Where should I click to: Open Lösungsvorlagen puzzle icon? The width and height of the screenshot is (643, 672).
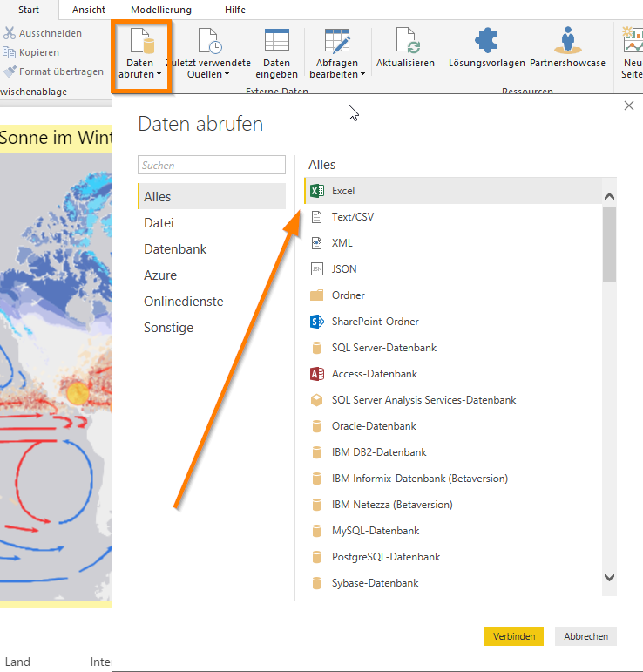(486, 40)
